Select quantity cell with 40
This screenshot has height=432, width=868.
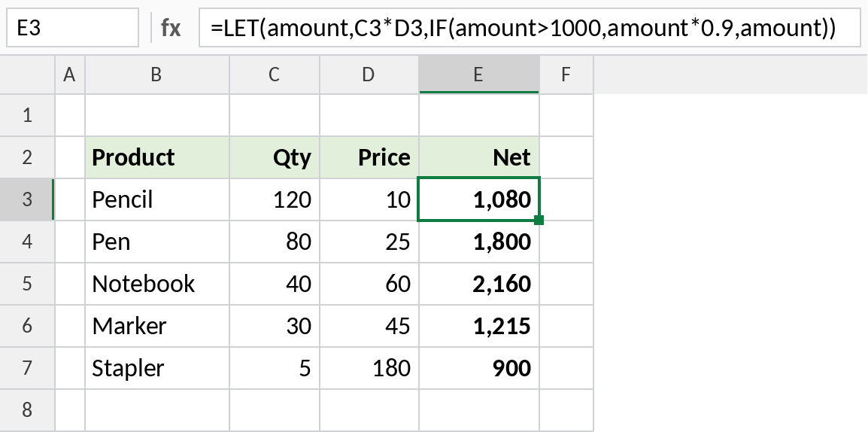tap(274, 284)
